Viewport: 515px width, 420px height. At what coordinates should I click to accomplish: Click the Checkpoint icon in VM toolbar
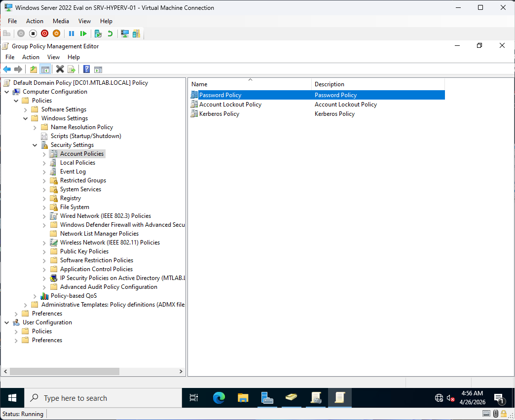(x=98, y=34)
